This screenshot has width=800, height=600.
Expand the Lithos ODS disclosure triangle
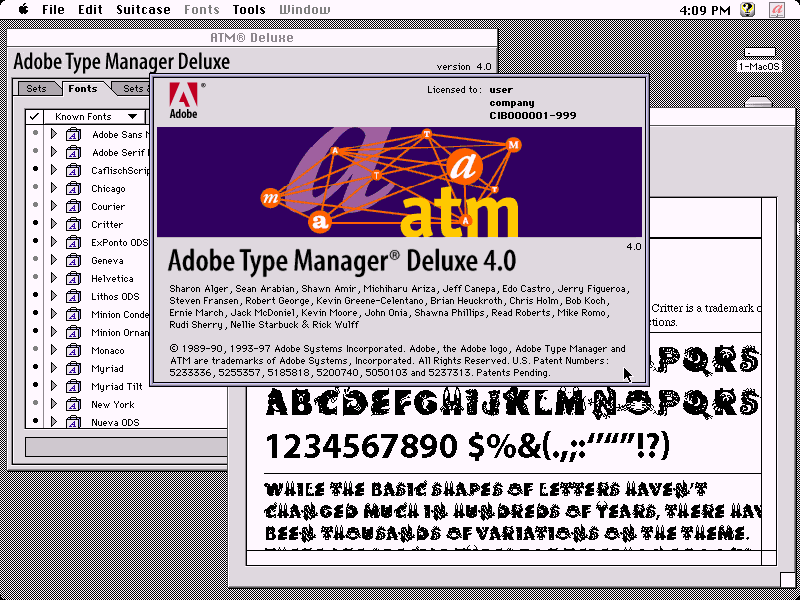tap(55, 297)
